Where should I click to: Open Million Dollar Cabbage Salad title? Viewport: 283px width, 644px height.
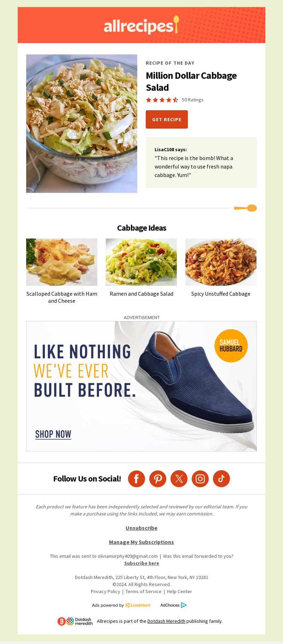191,81
